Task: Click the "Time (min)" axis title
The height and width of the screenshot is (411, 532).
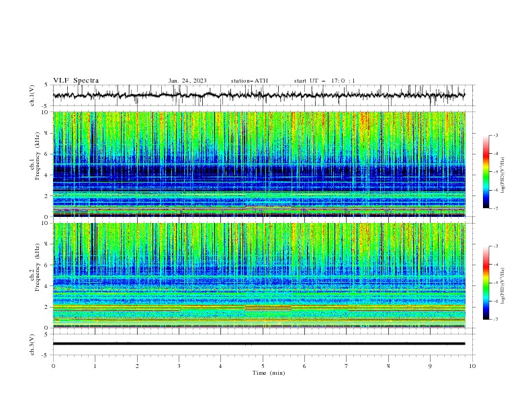Action: (x=269, y=373)
